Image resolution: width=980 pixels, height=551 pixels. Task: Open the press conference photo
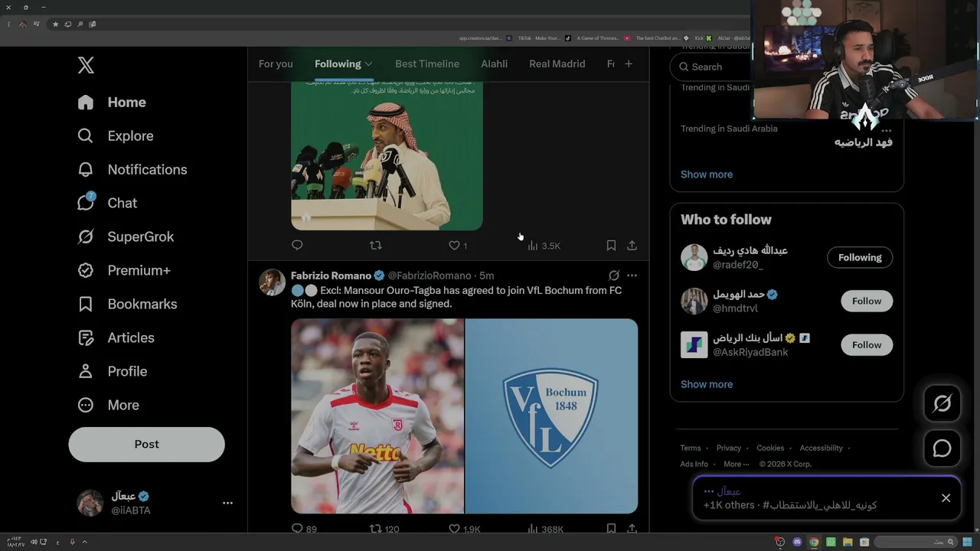click(x=387, y=157)
